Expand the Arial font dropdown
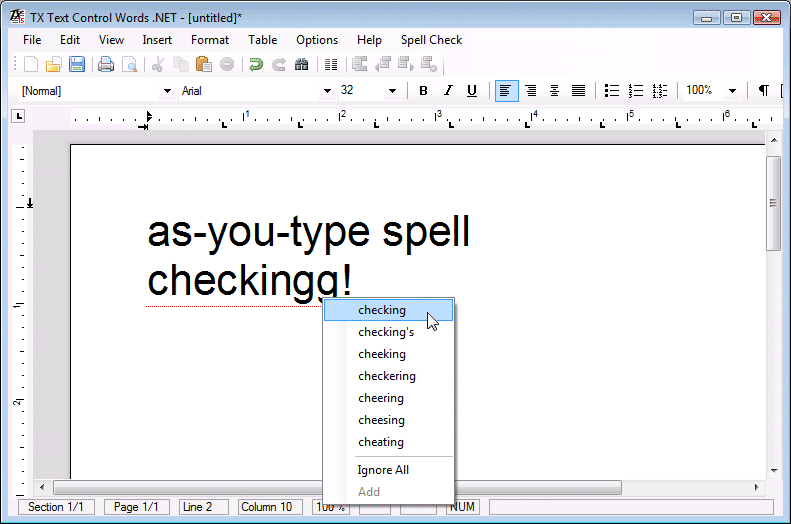 (327, 91)
